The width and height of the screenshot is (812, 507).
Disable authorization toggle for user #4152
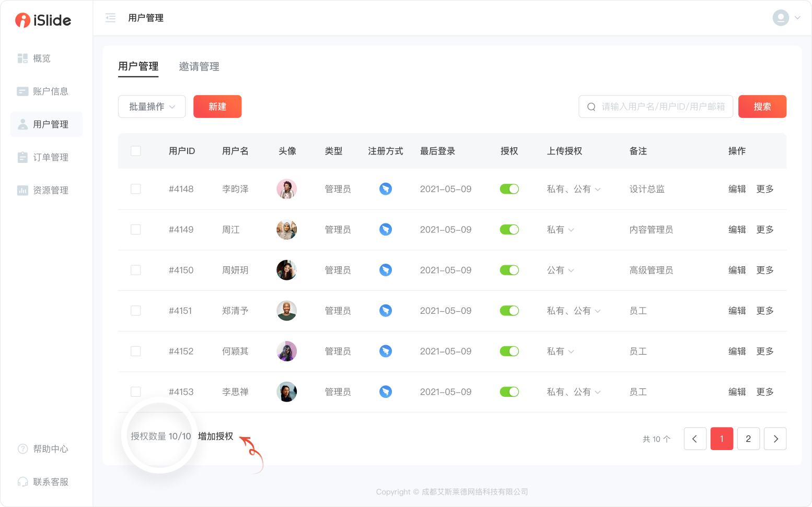pos(509,351)
